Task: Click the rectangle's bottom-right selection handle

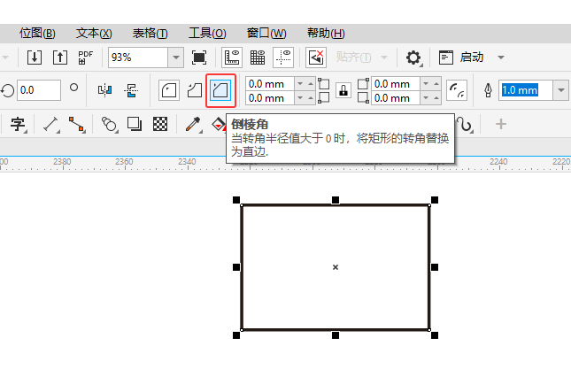Action: click(x=435, y=334)
